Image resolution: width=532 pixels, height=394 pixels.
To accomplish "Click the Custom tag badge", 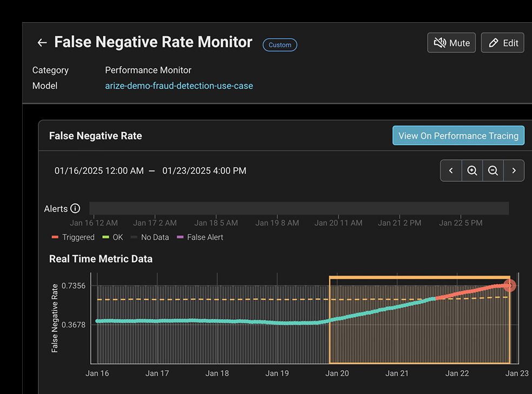I will (280, 45).
